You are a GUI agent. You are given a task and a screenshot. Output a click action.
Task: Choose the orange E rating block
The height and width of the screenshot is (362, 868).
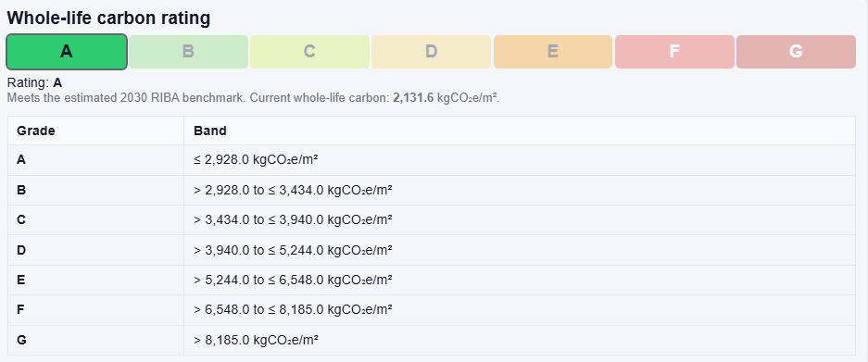pos(552,52)
